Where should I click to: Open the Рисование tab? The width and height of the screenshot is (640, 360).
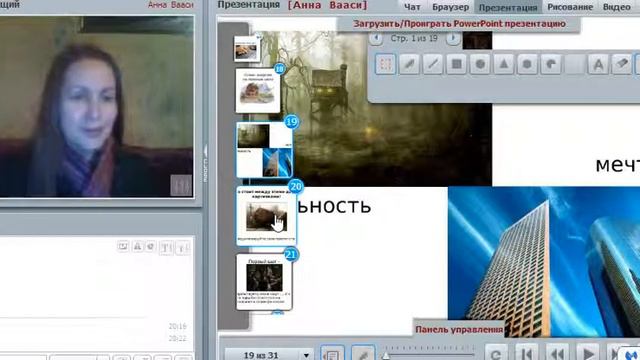(x=570, y=7)
